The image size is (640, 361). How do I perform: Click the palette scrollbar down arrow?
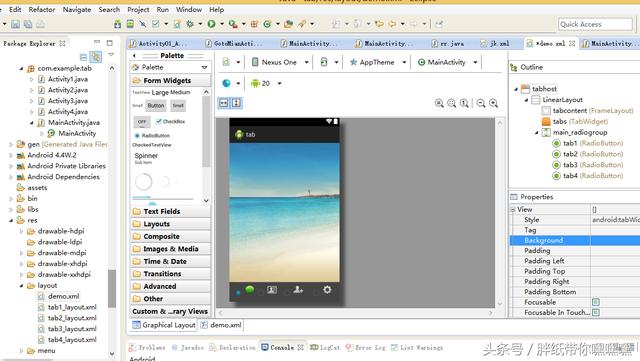point(206,200)
